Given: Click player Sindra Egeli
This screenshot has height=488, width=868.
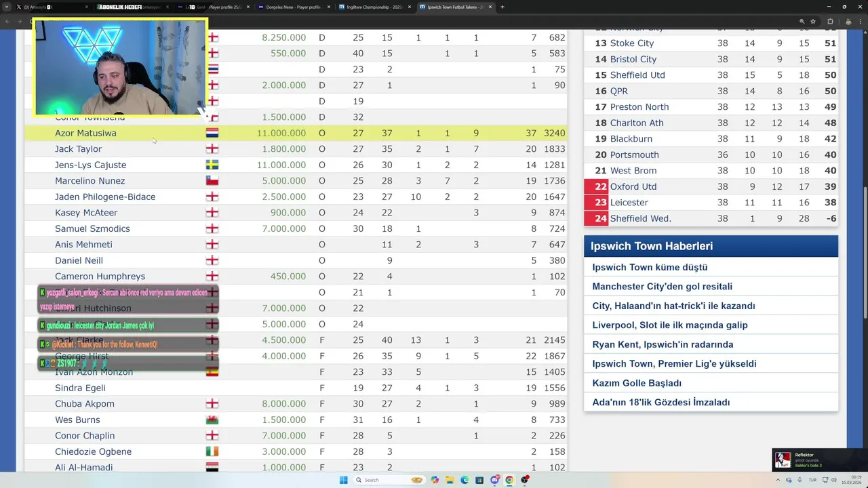Looking at the screenshot, I should coord(80,388).
